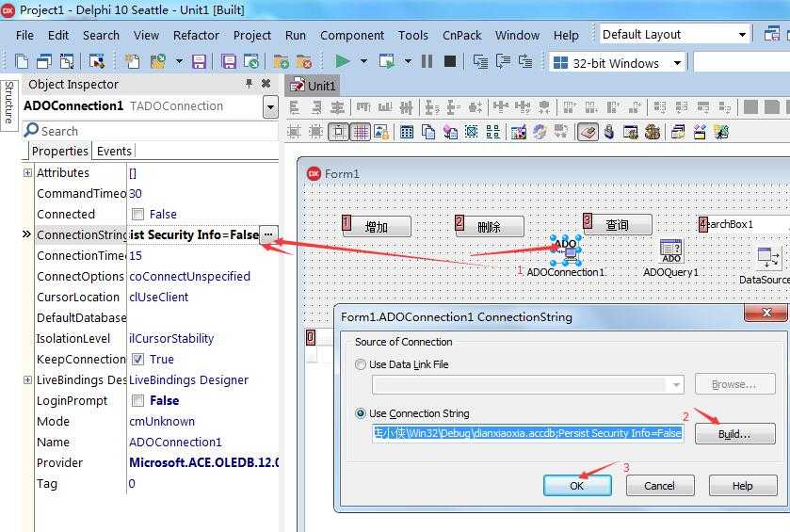The width and height of the screenshot is (790, 532).
Task: Click the Build... button
Action: pyautogui.click(x=734, y=434)
